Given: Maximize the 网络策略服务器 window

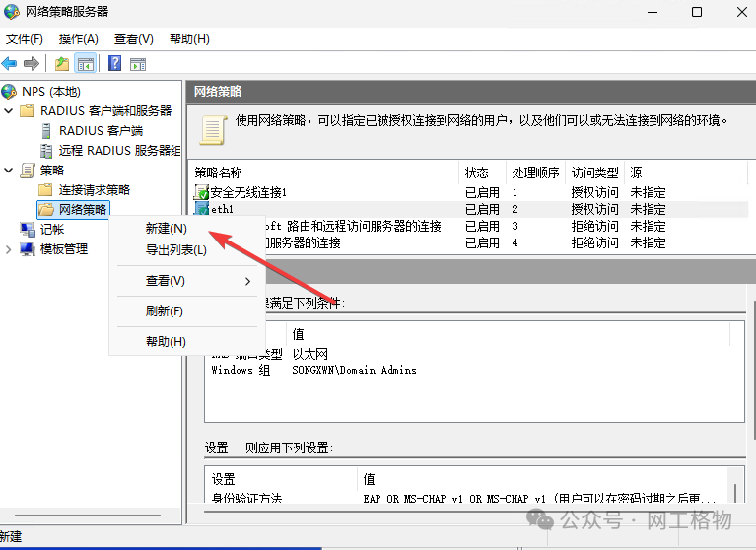Looking at the screenshot, I should click(x=697, y=12).
